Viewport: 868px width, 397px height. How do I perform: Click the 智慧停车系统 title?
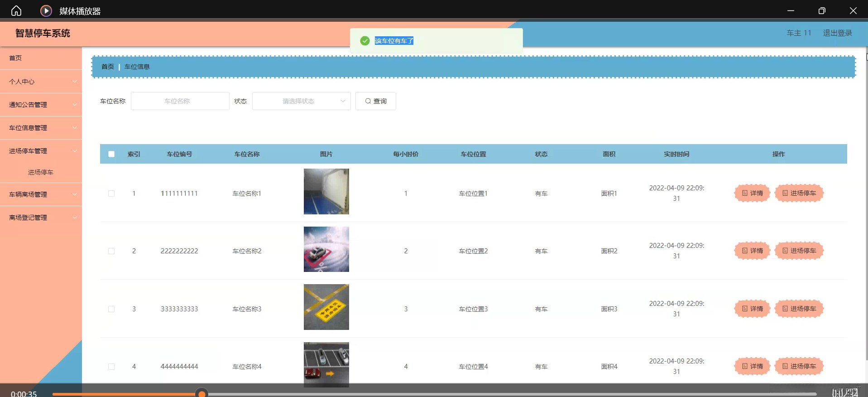click(43, 33)
